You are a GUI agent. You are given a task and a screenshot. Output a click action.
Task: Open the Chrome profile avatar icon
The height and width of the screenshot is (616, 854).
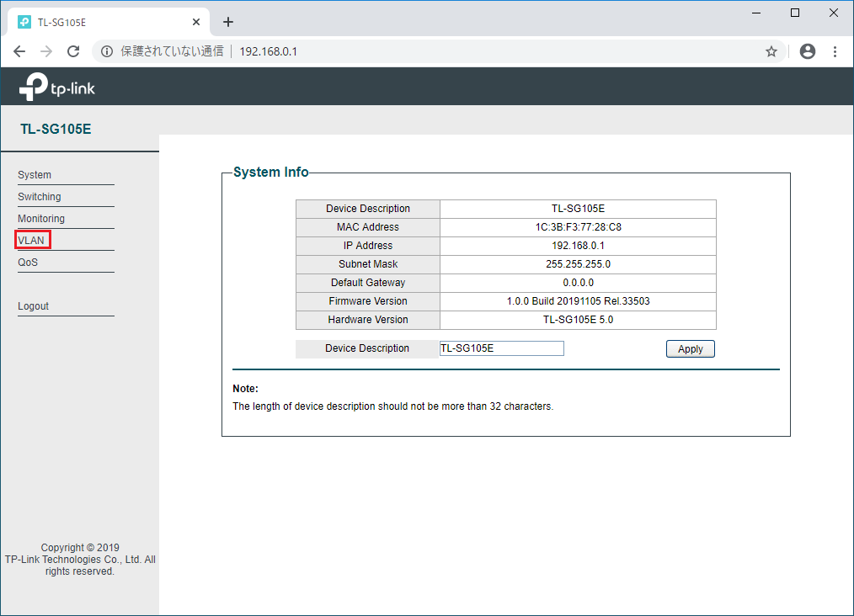point(807,51)
